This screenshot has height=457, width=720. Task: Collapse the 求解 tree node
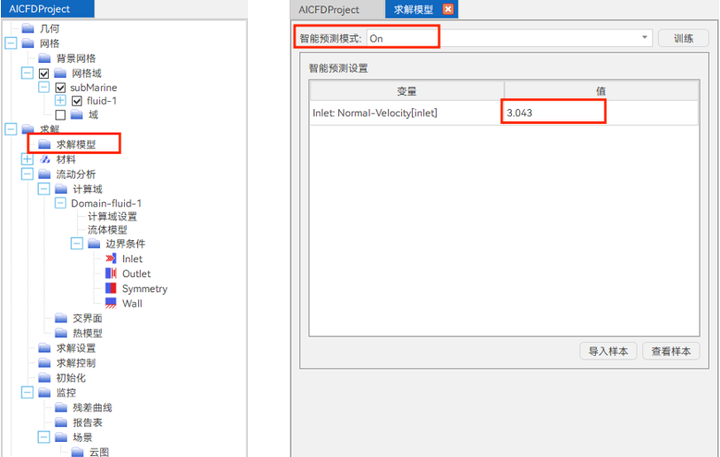pos(11,129)
